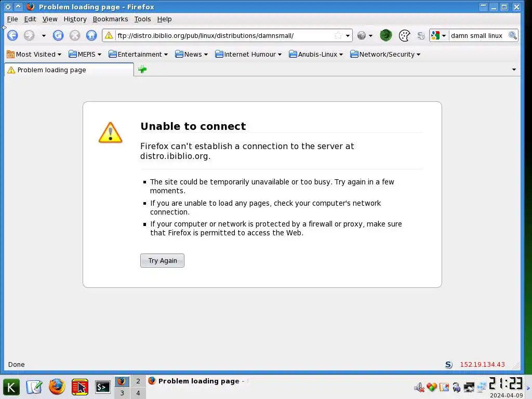Open the History menu
Image resolution: width=532 pixels, height=399 pixels.
click(75, 19)
